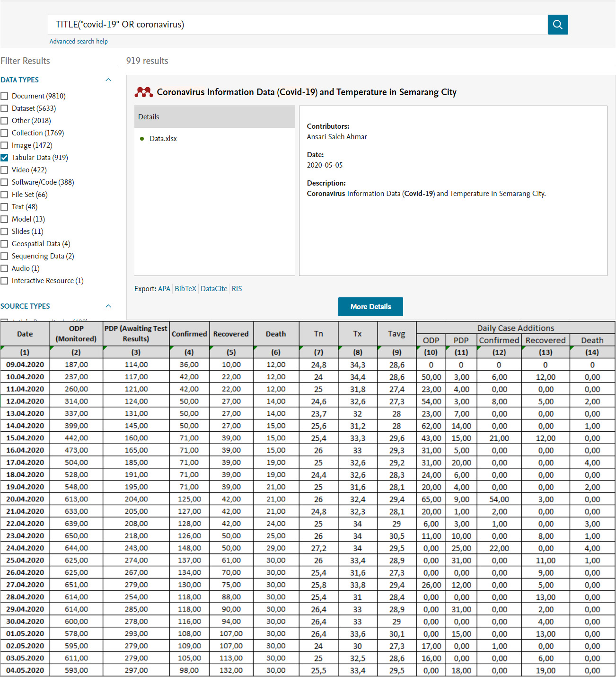Click the 919 results count
This screenshot has width=616, height=677.
(x=147, y=61)
